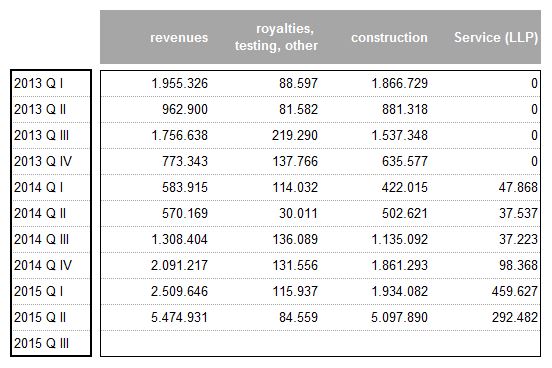552x368 pixels.
Task: Select royalties cell 219.290
Action: [295, 135]
